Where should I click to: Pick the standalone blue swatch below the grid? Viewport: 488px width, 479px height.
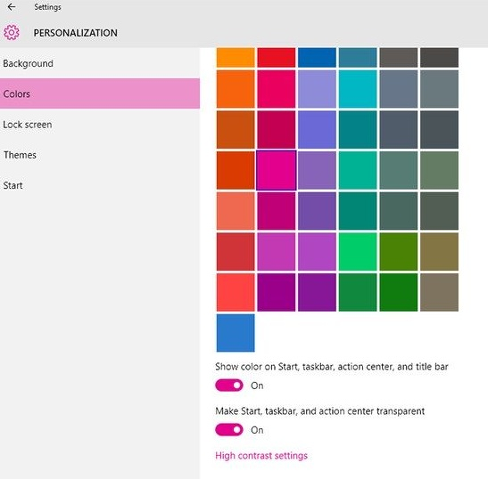[x=235, y=333]
